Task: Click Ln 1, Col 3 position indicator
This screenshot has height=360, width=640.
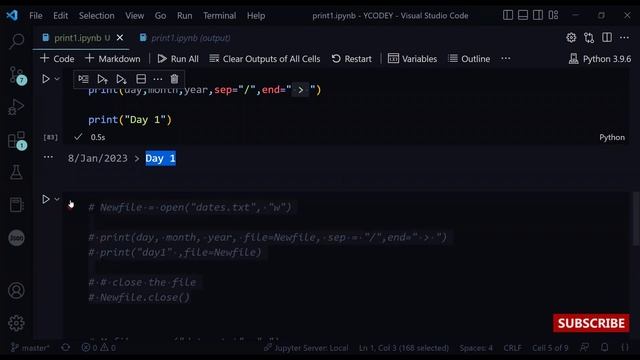Action: pyautogui.click(x=404, y=348)
